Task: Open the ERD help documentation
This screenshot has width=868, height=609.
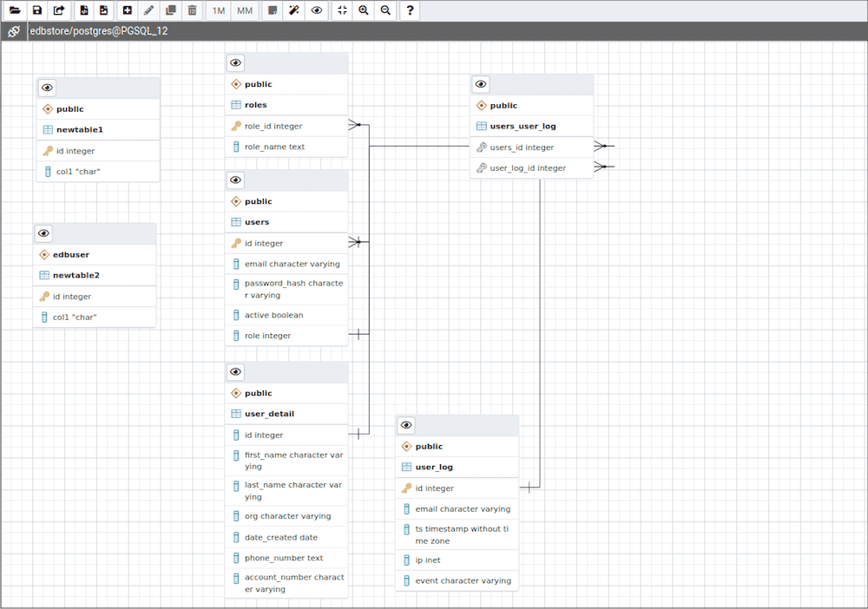Action: (410, 10)
